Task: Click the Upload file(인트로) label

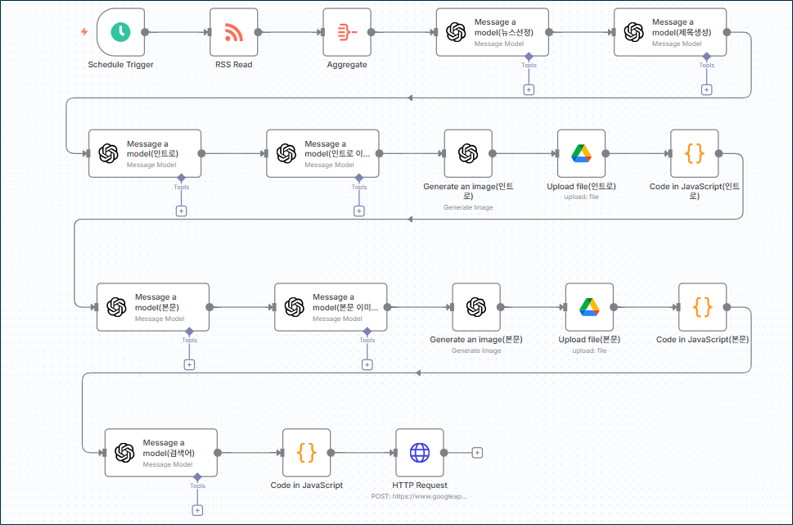Action: [581, 186]
